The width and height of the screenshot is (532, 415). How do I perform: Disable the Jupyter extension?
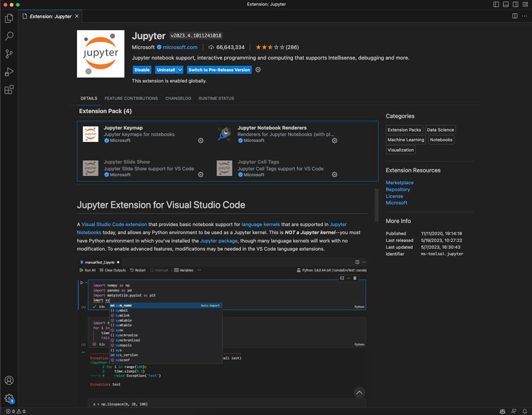click(x=142, y=70)
